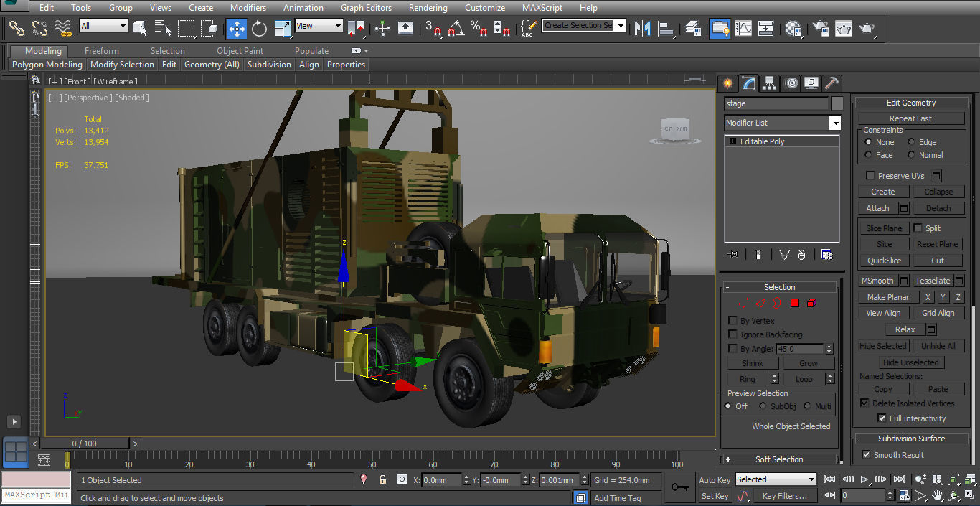
Task: Switch to the Freeform ribbon tab
Action: click(102, 51)
